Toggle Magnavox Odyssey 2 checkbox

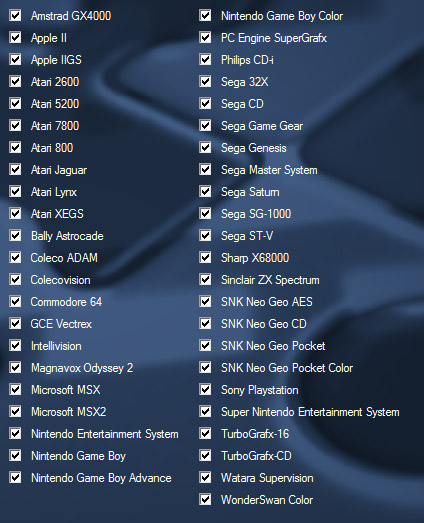point(15,368)
